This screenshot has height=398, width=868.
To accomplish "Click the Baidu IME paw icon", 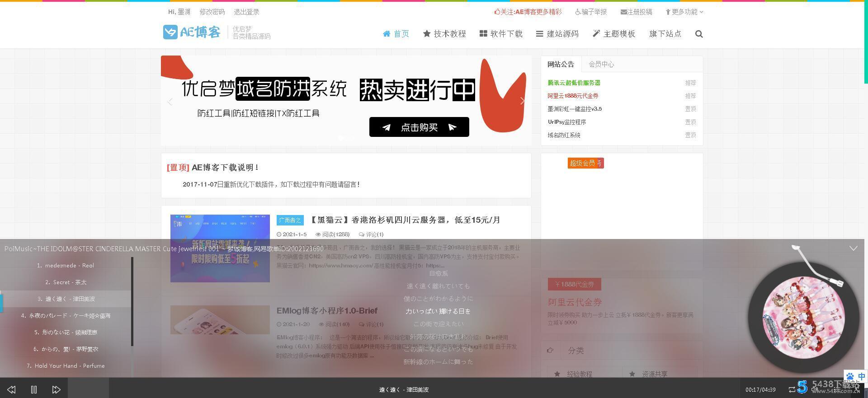I will [850, 376].
